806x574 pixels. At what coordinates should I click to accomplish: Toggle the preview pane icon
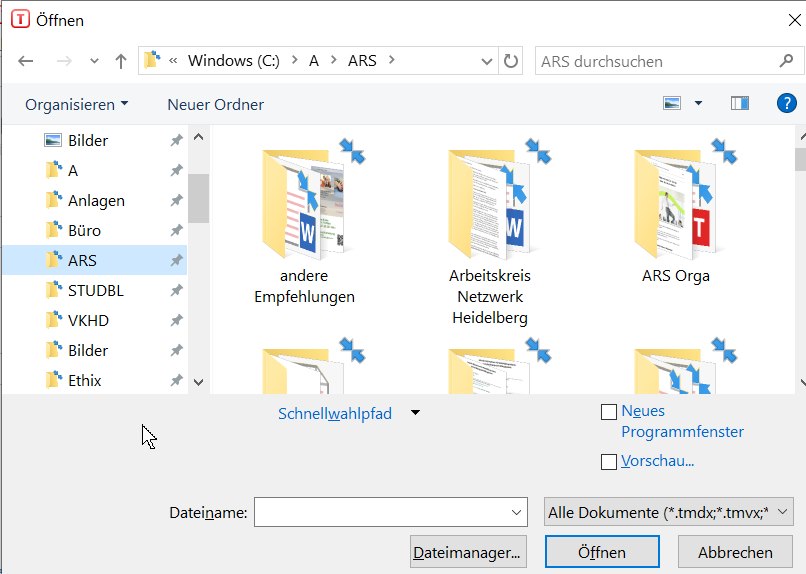(740, 103)
